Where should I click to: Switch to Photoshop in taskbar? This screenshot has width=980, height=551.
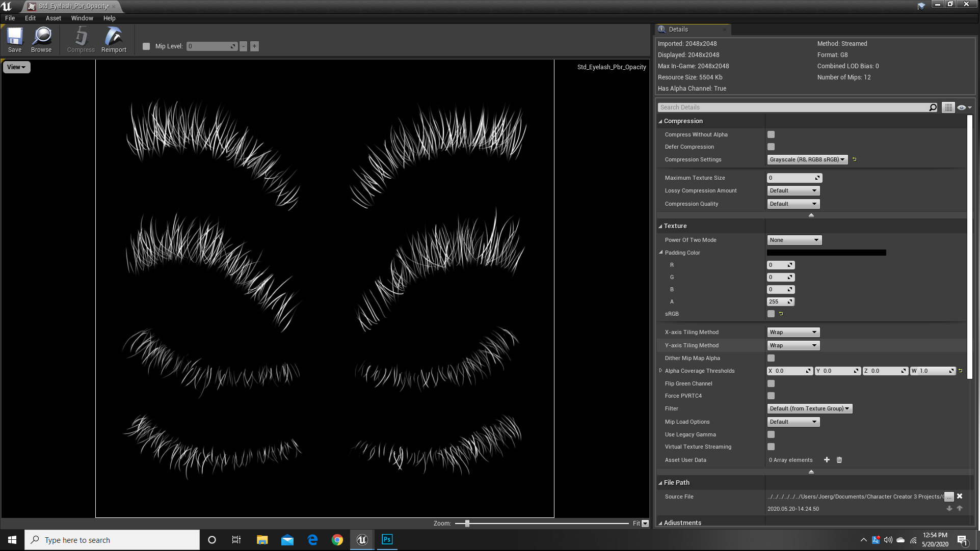(x=387, y=540)
